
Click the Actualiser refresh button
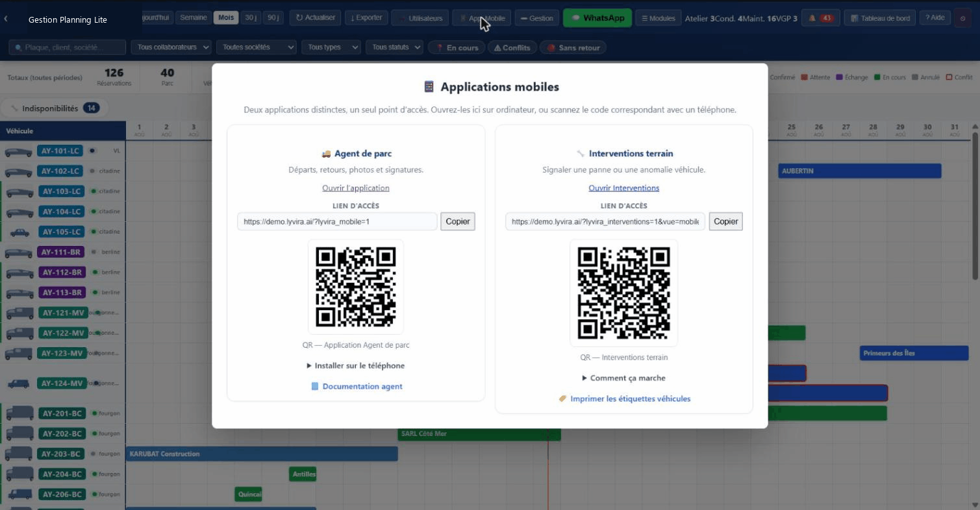[315, 18]
